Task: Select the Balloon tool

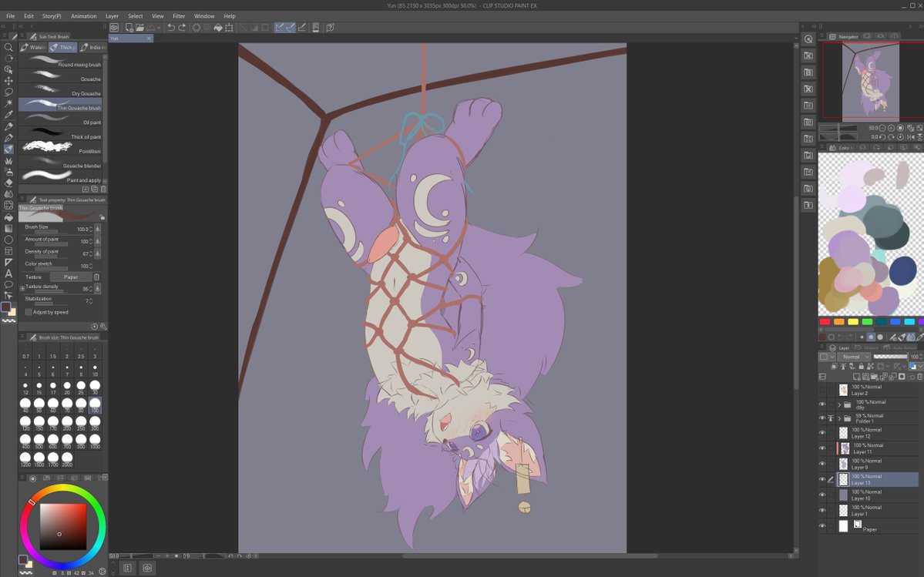Action: click(8, 284)
